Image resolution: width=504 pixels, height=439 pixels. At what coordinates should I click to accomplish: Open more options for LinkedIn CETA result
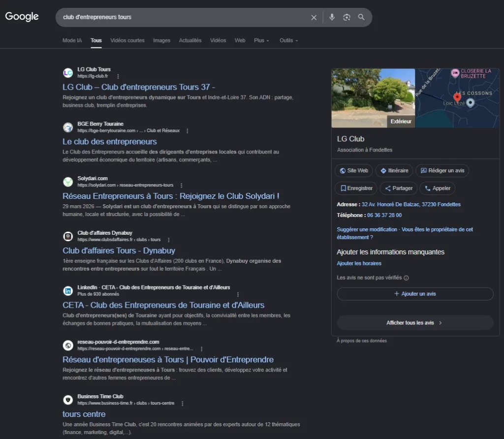(x=238, y=294)
